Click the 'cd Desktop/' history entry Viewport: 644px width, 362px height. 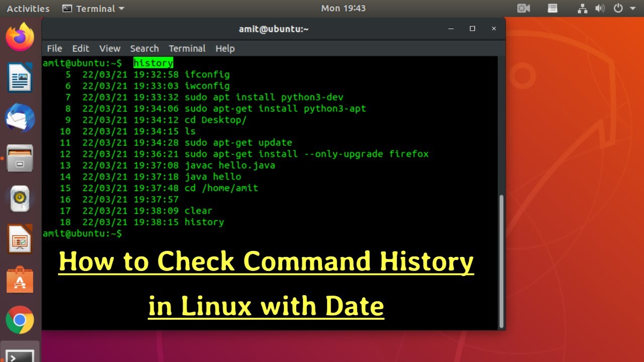coord(215,120)
